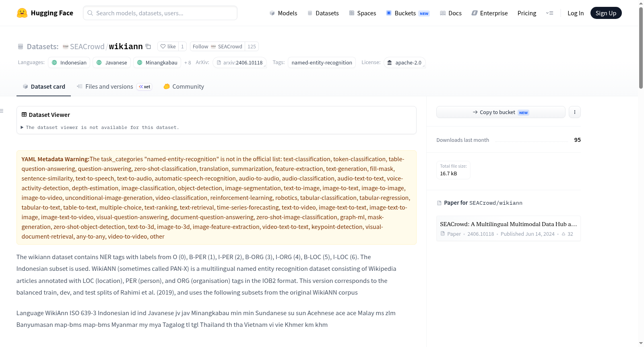This screenshot has height=347, width=644.
Task: Select the Indonesian language tag
Action: click(69, 62)
